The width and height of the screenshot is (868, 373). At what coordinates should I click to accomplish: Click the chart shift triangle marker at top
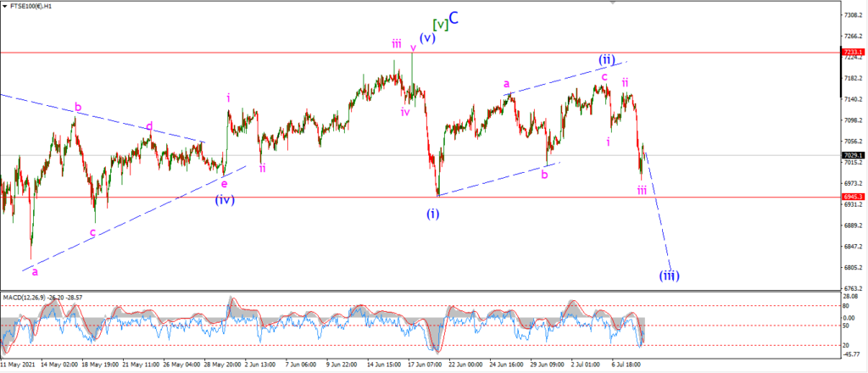click(612, 3)
